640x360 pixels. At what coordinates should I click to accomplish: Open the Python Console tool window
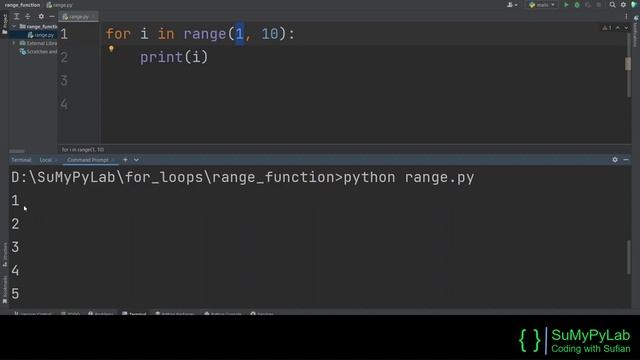pyautogui.click(x=223, y=313)
